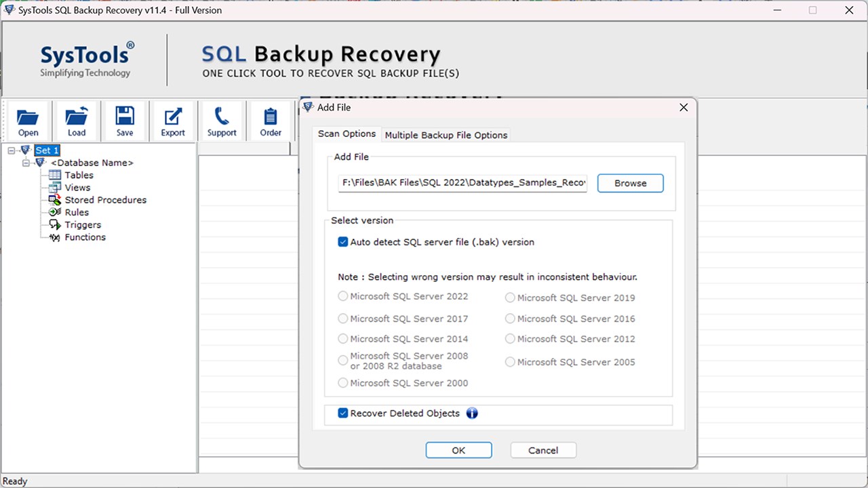Open Multiple Backup File Options tab

coord(446,135)
